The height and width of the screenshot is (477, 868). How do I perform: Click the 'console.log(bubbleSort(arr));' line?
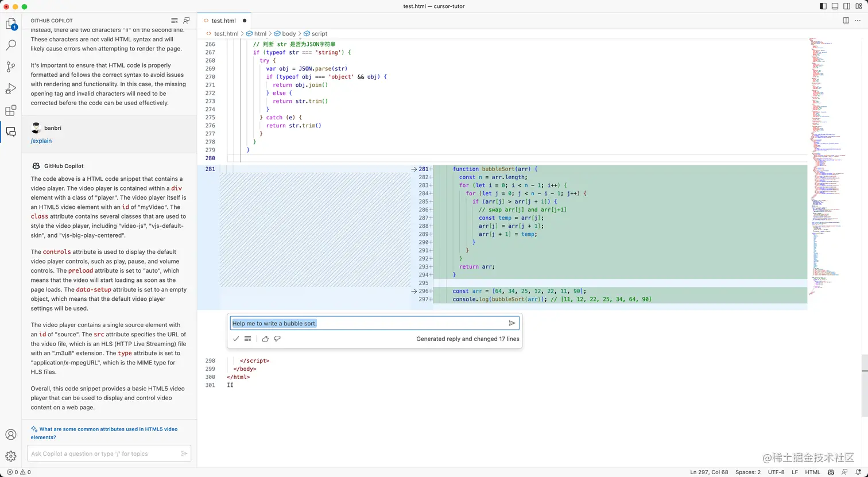[552, 299]
